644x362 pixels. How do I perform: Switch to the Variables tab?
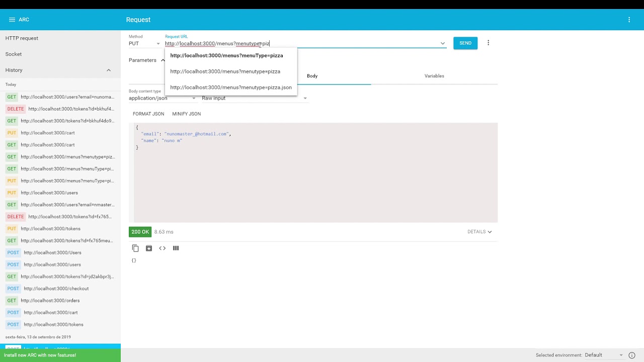[434, 76]
